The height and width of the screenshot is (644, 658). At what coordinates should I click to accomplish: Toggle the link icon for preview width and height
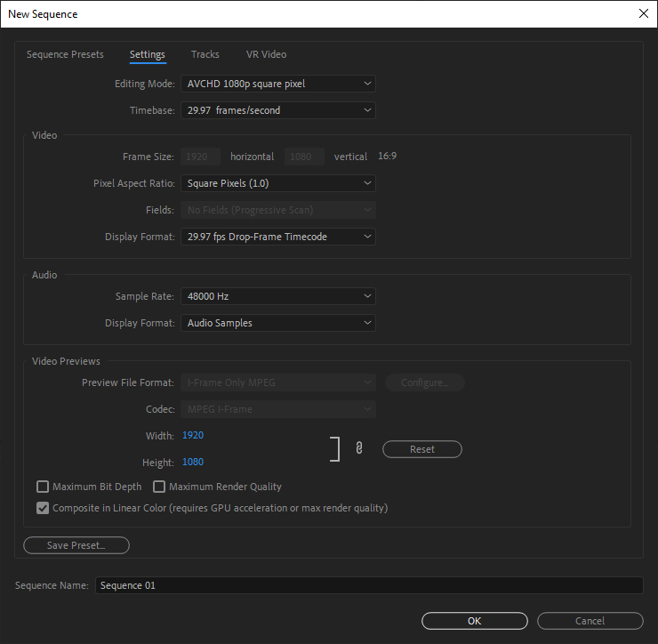coord(359,448)
